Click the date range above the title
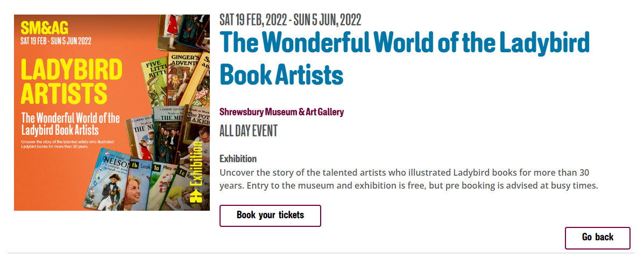644x270 pixels. 290,20
